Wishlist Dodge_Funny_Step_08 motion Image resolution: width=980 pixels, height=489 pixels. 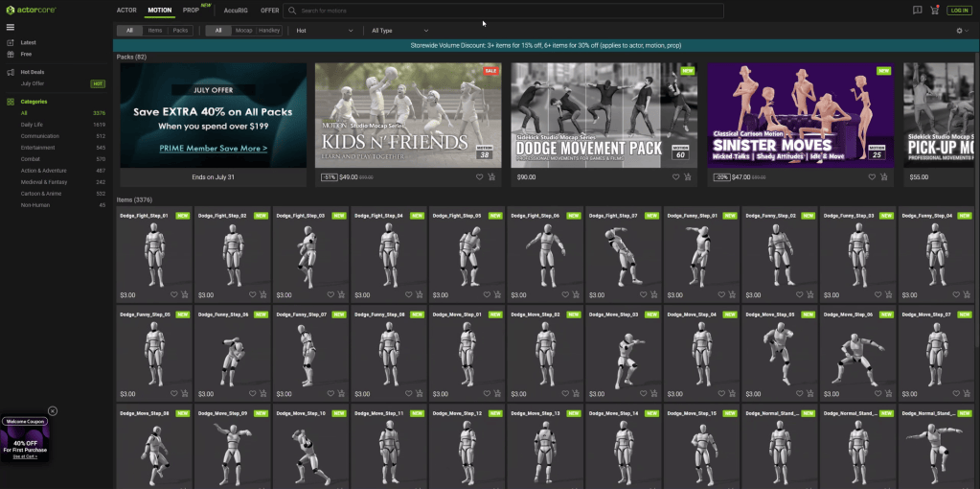point(409,393)
